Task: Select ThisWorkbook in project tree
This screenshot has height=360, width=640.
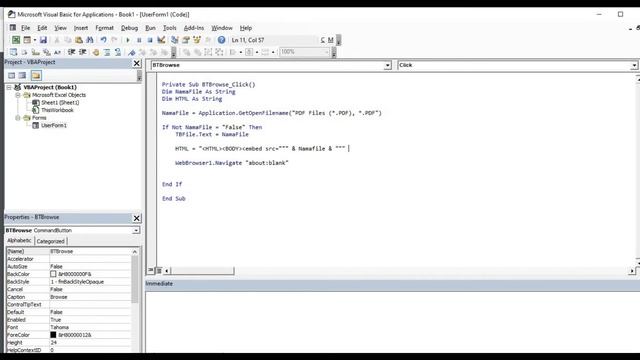Action: coord(57,110)
